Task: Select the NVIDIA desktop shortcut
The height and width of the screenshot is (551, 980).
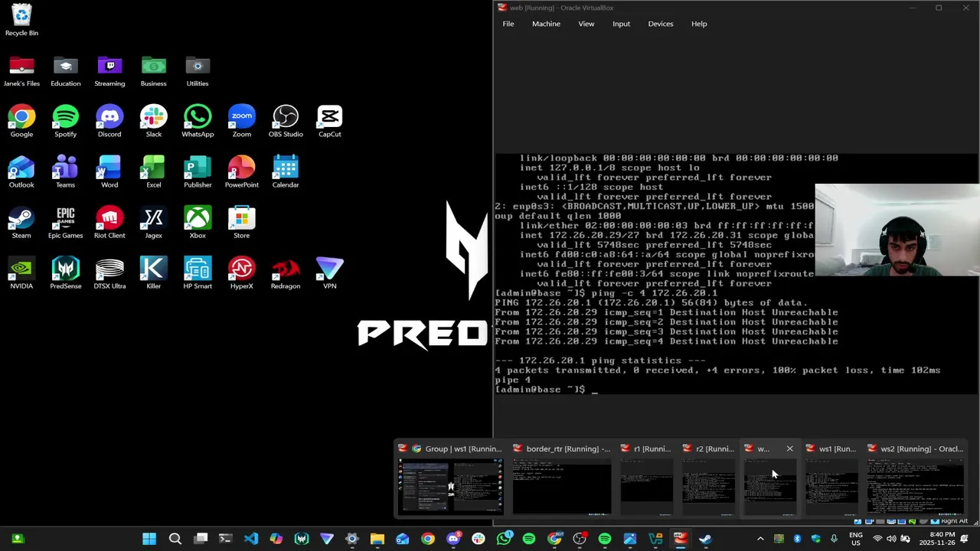Action: 21,273
